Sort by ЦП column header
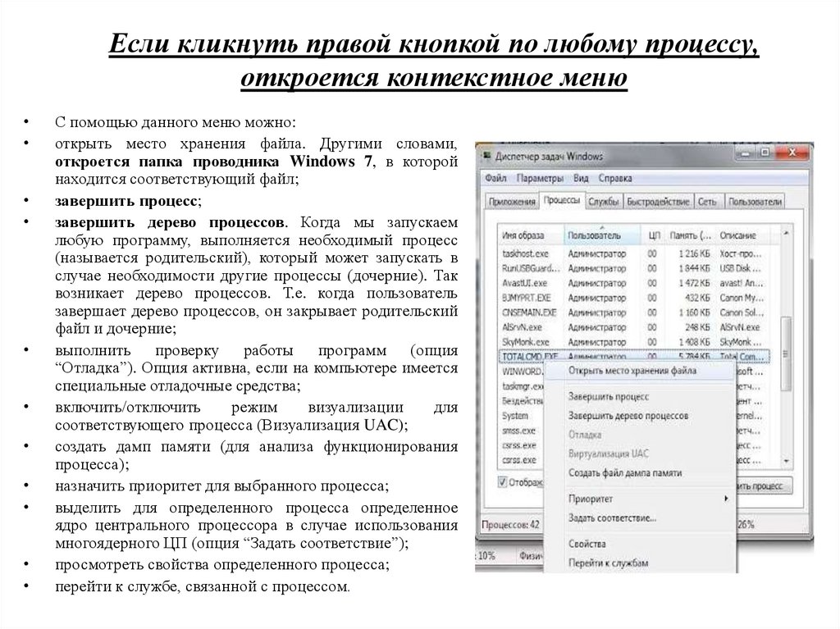The image size is (840, 629). coord(654,235)
